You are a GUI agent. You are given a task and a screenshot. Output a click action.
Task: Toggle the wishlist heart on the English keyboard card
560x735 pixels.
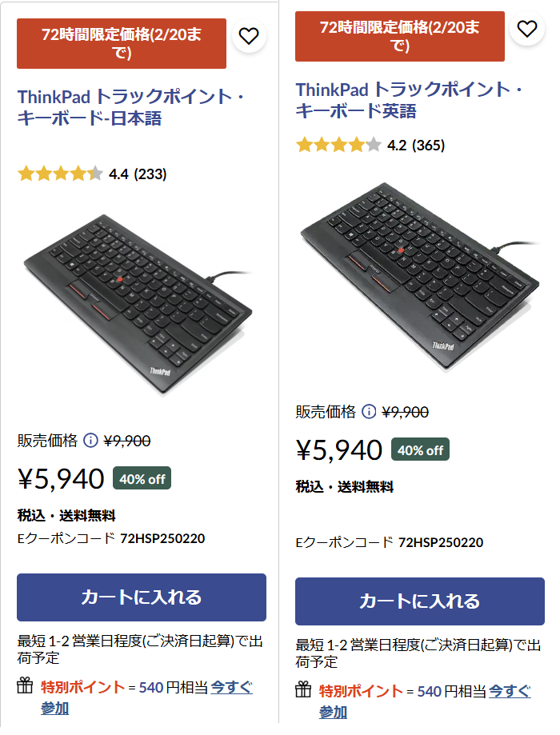tap(527, 27)
